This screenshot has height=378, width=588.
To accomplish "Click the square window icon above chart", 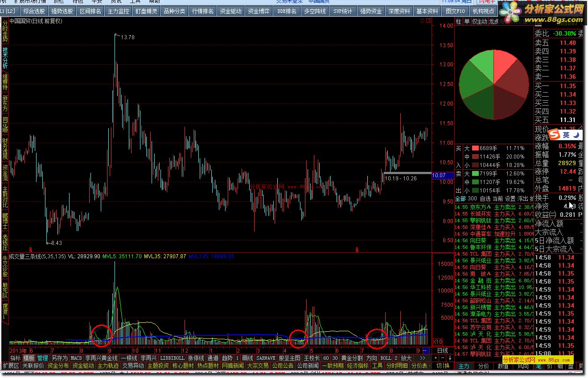I will 428,21.
